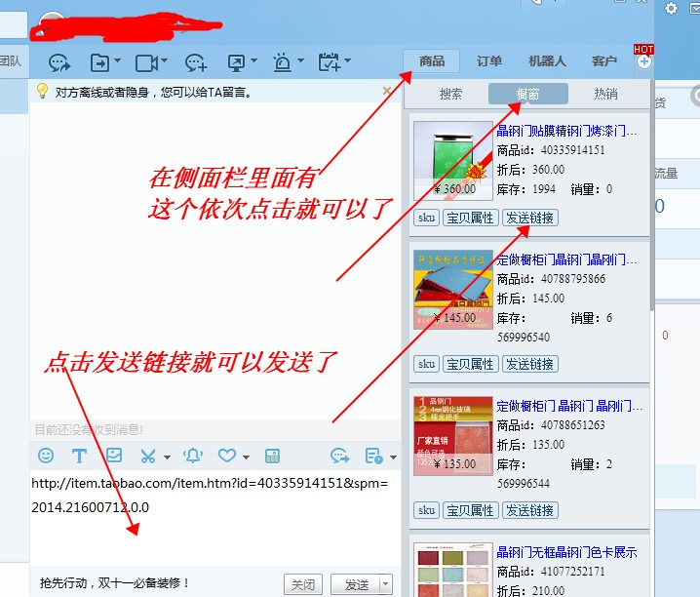
Task: Open font settings with T icon
Action: click(79, 456)
